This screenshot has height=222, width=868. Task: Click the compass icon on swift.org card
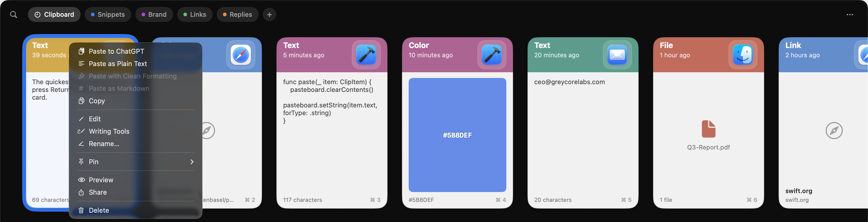834,130
